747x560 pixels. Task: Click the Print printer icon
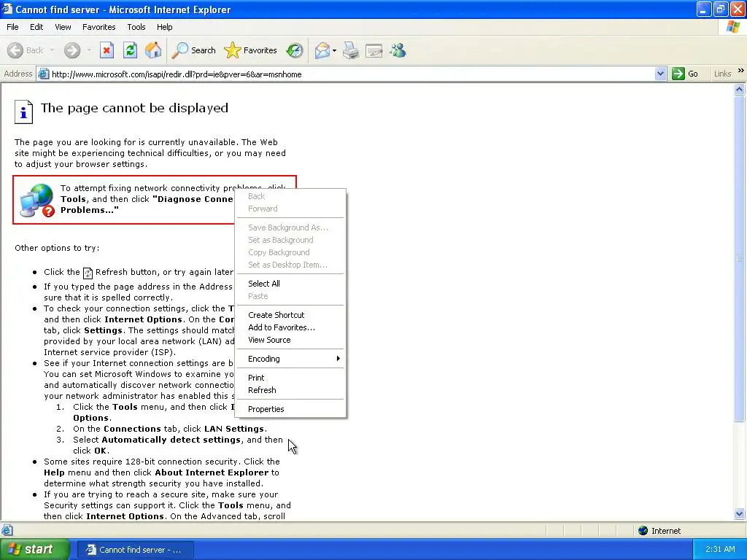[351, 50]
